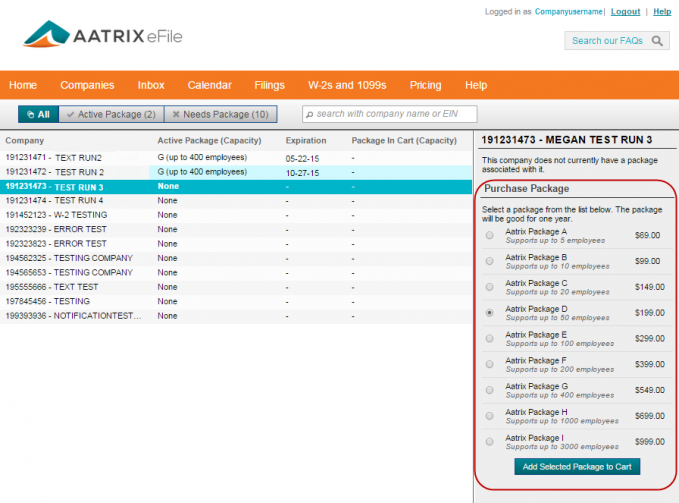Click the Aatrix eFile logo
679x503 pixels.
(103, 34)
